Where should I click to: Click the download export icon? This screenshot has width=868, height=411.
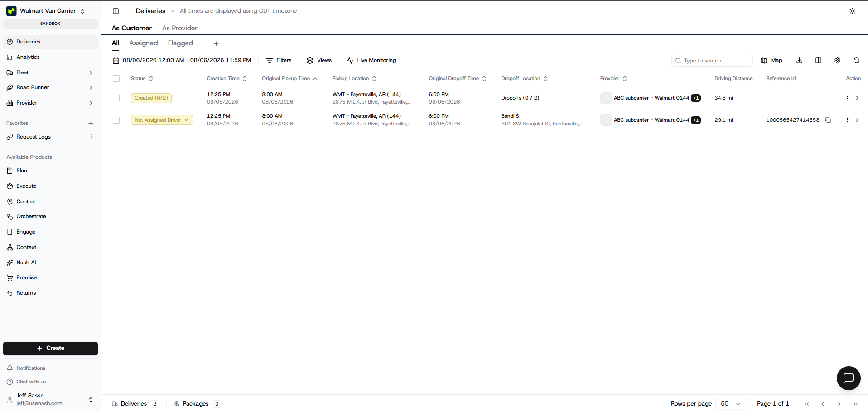800,61
